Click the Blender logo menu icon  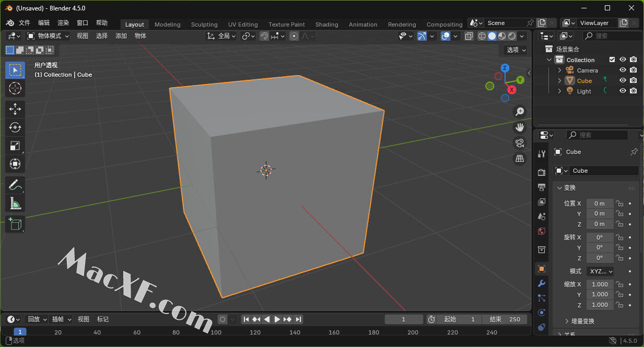click(x=9, y=23)
